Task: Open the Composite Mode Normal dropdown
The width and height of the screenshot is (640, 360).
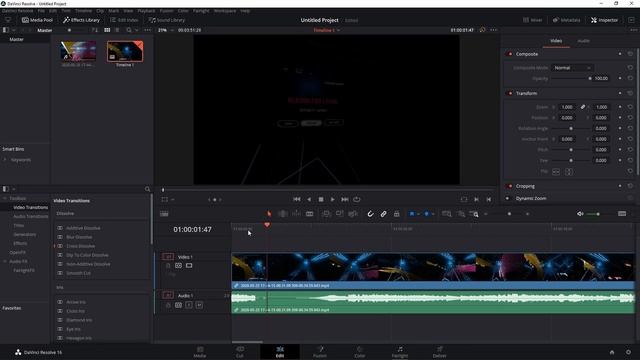Action: pyautogui.click(x=572, y=68)
